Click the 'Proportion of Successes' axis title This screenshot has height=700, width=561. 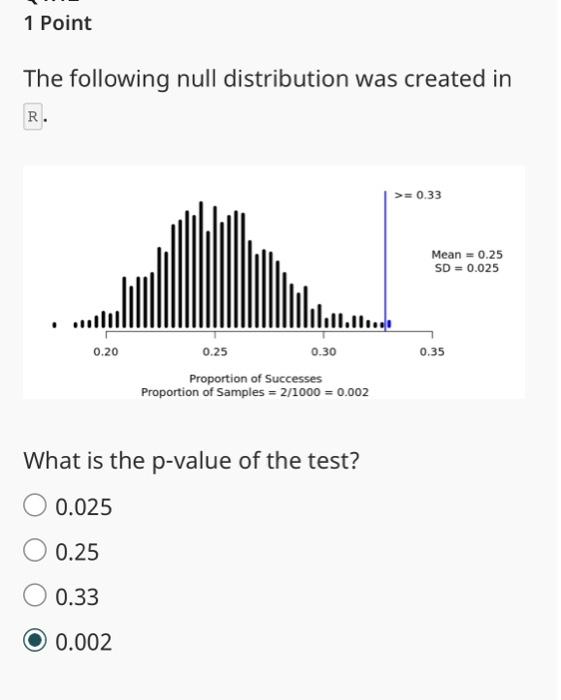pos(255,379)
